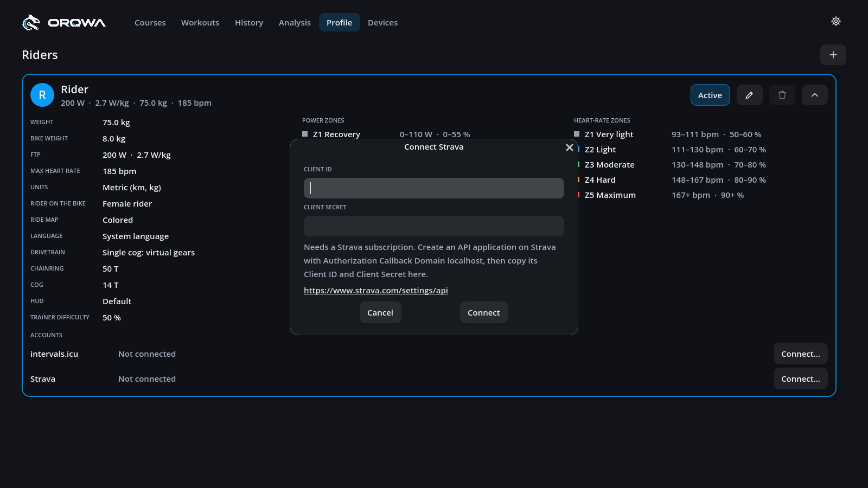Click the 'System language' value
Viewport: 868px width, 488px height.
[x=136, y=236]
